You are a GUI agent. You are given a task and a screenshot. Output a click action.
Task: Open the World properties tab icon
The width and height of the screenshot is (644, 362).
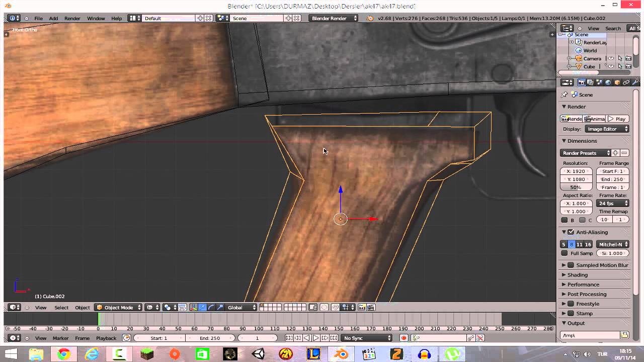click(x=608, y=82)
